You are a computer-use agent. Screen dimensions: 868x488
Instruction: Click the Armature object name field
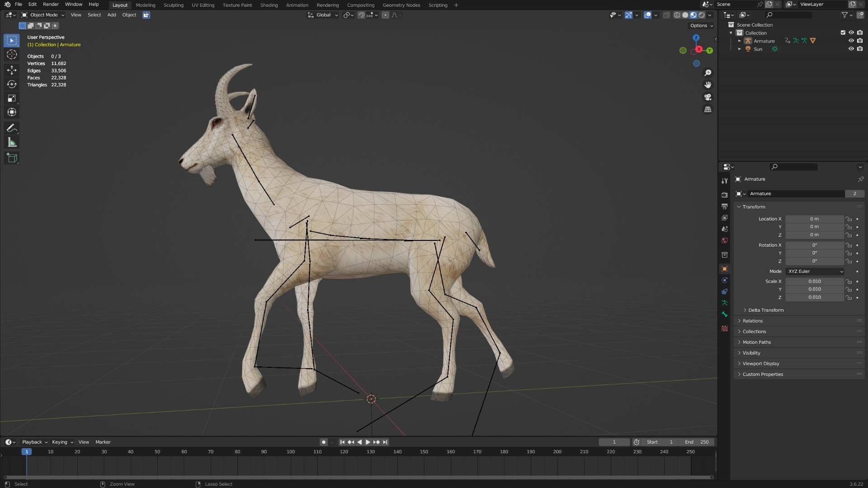797,194
